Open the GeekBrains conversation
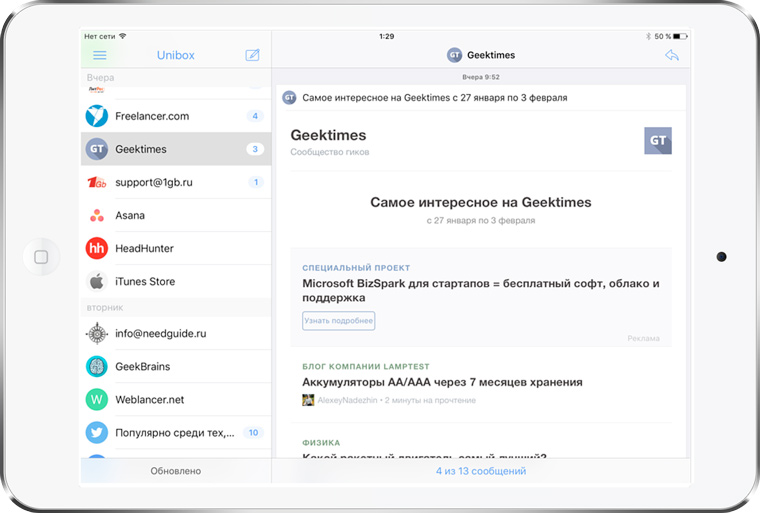 click(176, 367)
